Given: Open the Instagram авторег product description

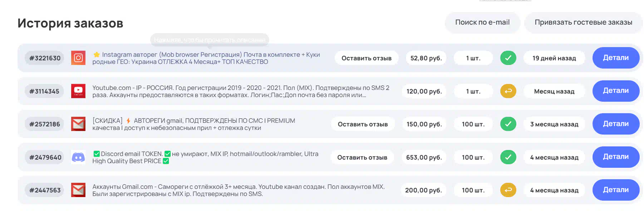Looking at the screenshot, I should click(x=206, y=58).
